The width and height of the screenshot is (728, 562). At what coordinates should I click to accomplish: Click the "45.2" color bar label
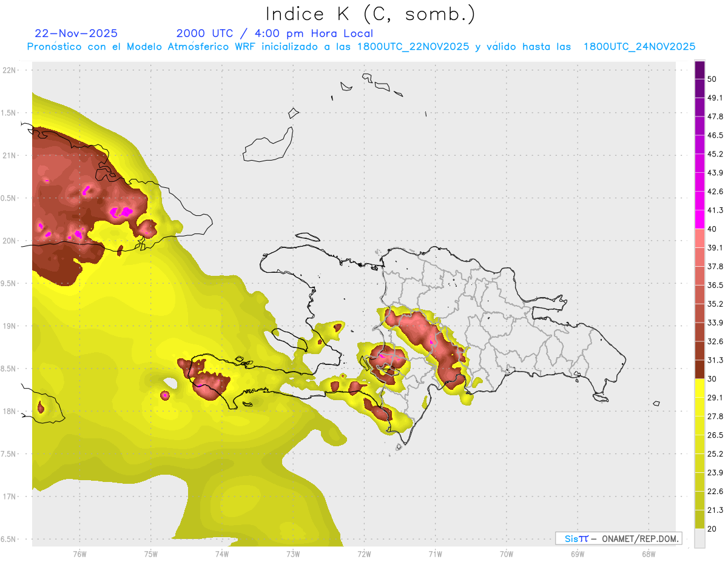click(715, 154)
